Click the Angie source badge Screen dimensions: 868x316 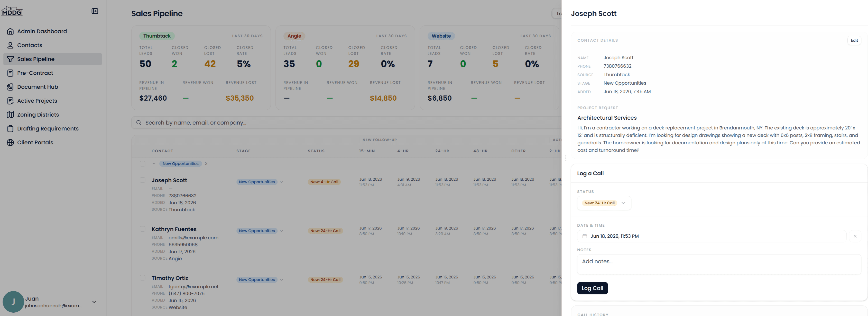click(x=294, y=36)
